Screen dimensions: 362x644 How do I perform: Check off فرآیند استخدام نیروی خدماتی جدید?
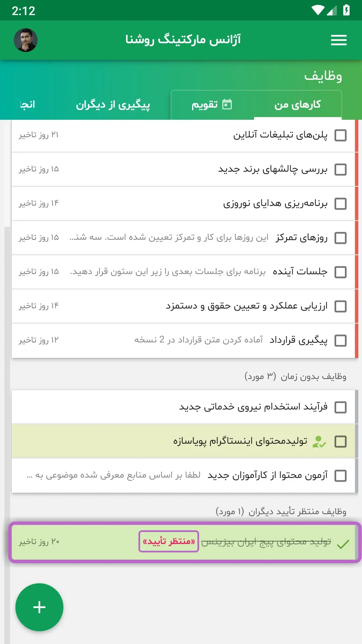coord(341,407)
